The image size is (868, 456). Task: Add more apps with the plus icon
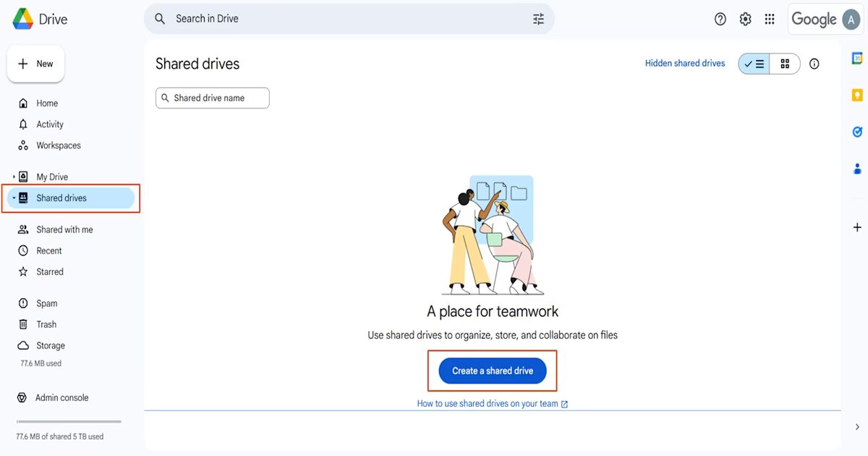[856, 227]
